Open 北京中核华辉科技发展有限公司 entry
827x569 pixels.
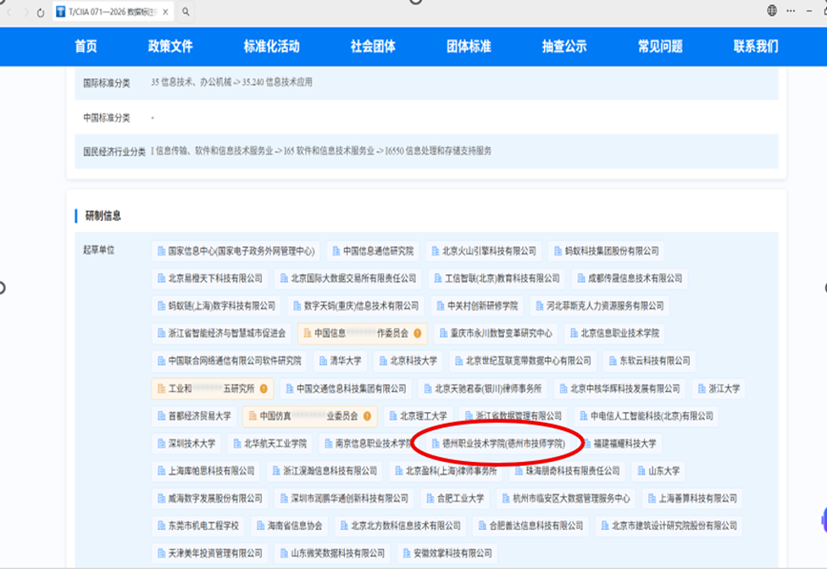pyautogui.click(x=620, y=389)
